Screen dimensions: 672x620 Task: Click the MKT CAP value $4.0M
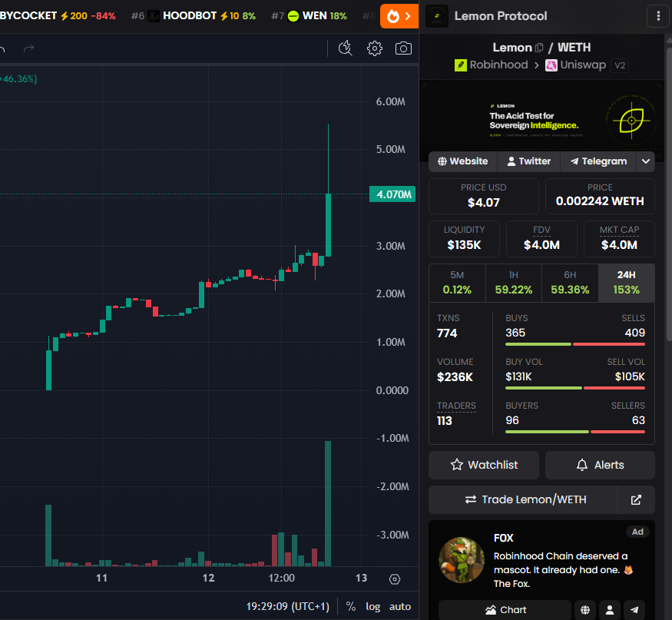619,245
